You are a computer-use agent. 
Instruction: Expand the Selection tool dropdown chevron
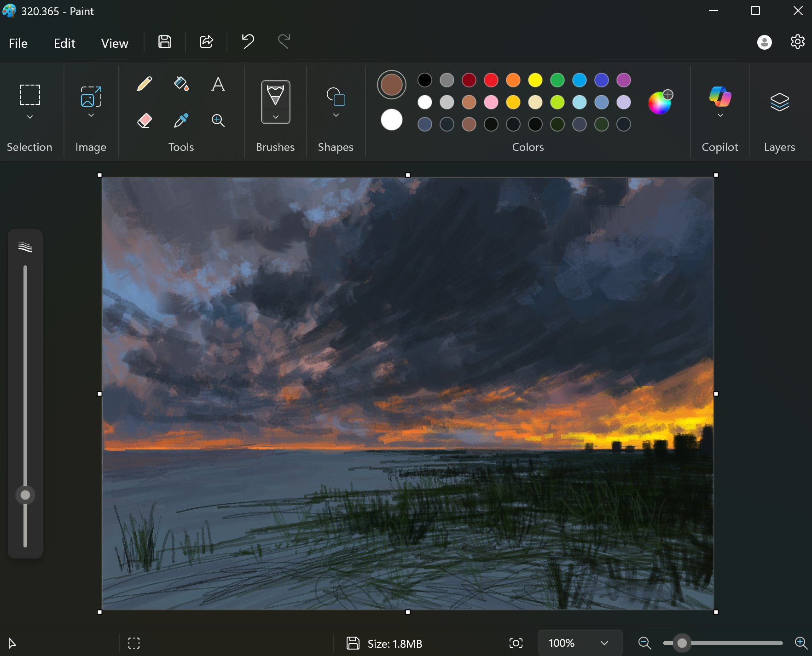30,117
